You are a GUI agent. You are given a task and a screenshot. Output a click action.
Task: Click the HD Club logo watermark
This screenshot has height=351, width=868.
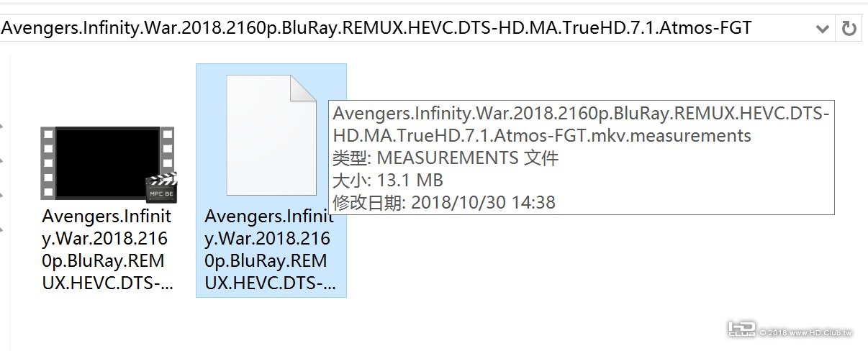741,329
